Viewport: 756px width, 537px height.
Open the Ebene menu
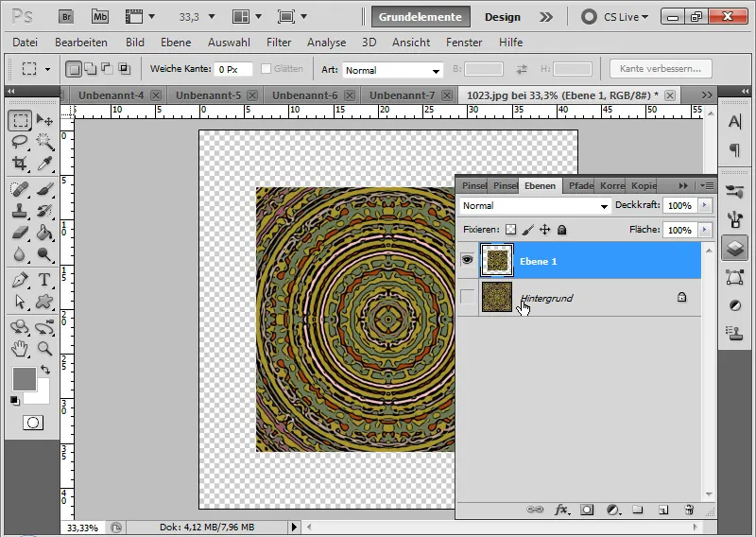coord(176,43)
